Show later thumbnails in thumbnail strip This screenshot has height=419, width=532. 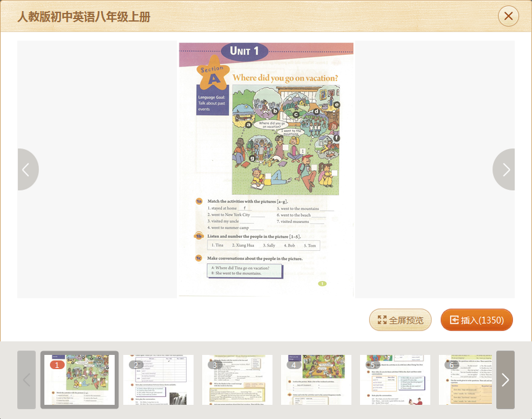pos(505,380)
